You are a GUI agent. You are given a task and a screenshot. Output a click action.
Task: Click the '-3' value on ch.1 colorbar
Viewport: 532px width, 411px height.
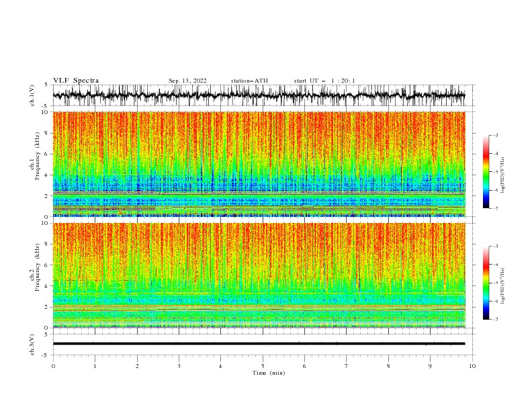(x=495, y=135)
